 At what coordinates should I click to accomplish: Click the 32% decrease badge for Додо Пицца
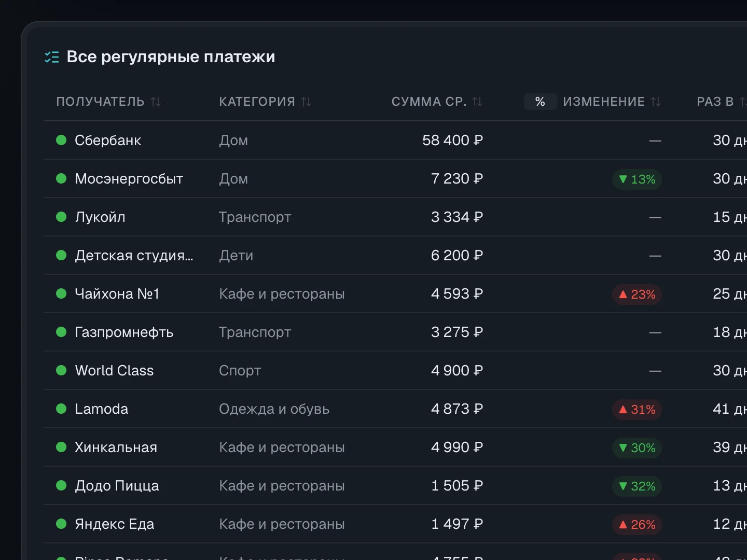click(x=637, y=486)
